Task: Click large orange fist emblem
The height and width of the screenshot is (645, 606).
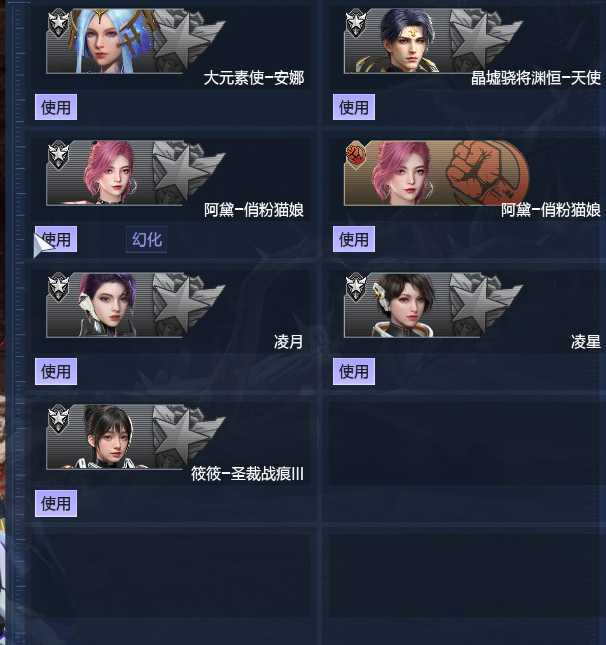Action: point(488,173)
